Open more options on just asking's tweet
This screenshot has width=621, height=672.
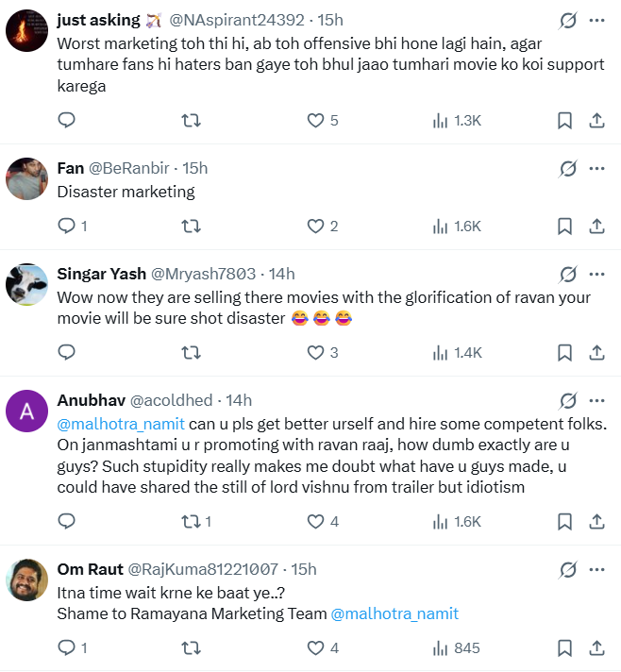pos(596,20)
